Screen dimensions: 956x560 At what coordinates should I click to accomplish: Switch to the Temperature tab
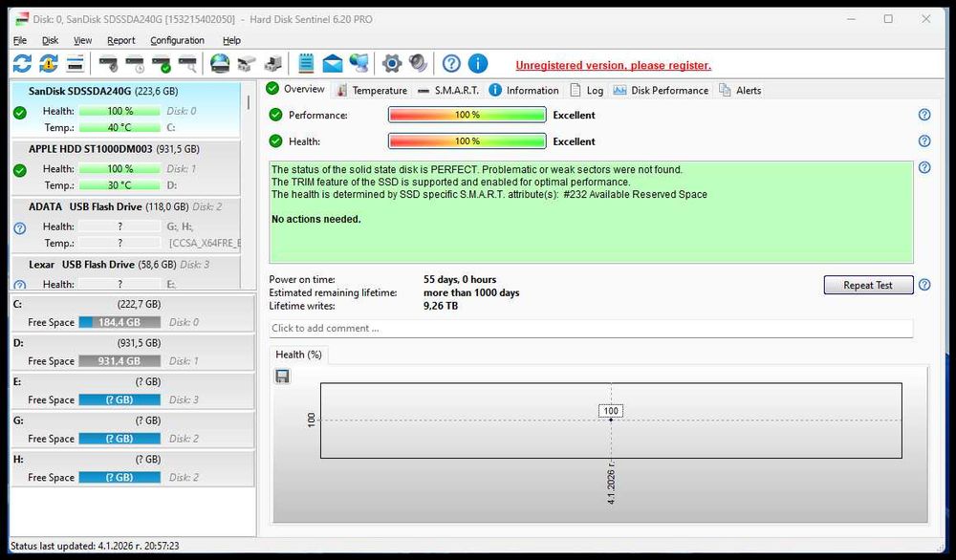[372, 90]
